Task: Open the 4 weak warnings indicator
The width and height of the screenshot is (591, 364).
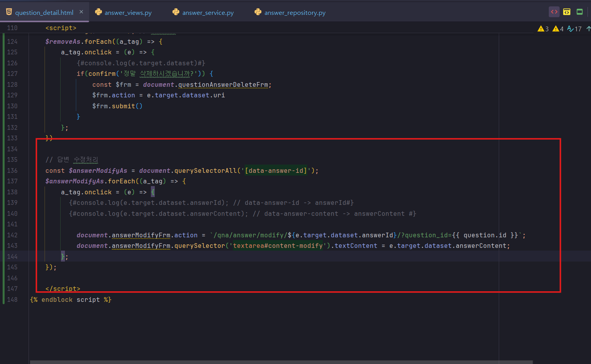Action: coord(558,29)
